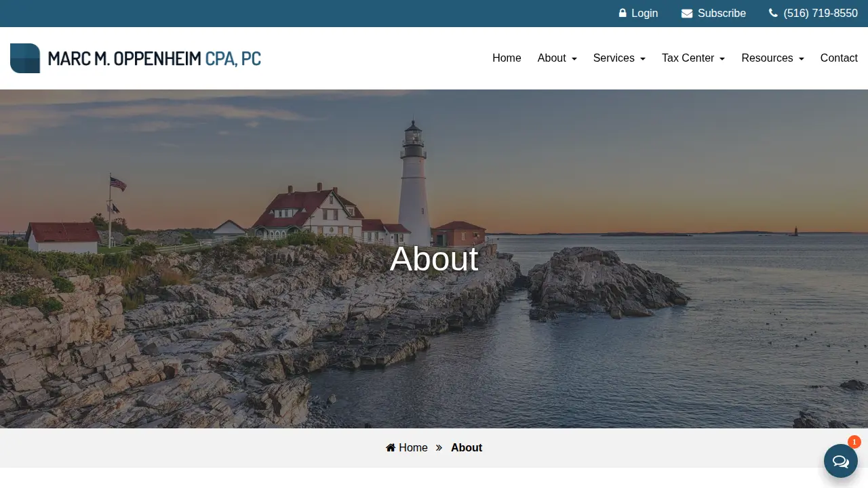Click the large About heading on the banner
Screen dimensions: 868x488
(x=434, y=259)
